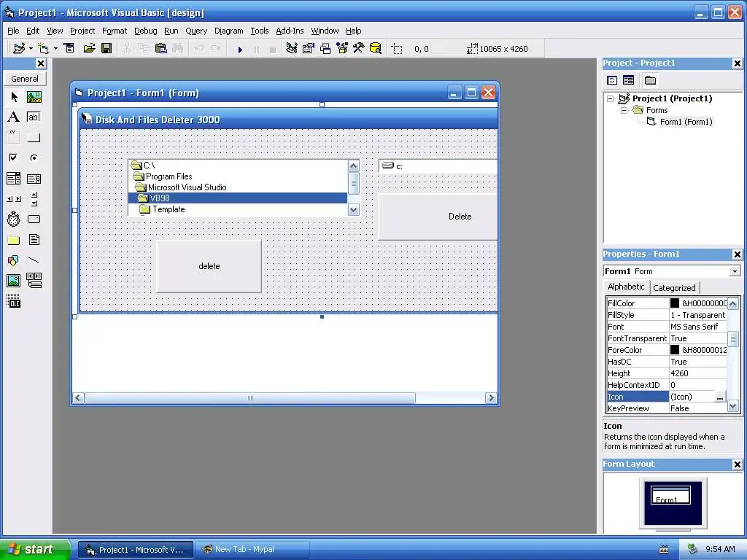This screenshot has height=560, width=747.
Task: Select the DriveListBox tool in the toolbox
Action: pos(34,219)
